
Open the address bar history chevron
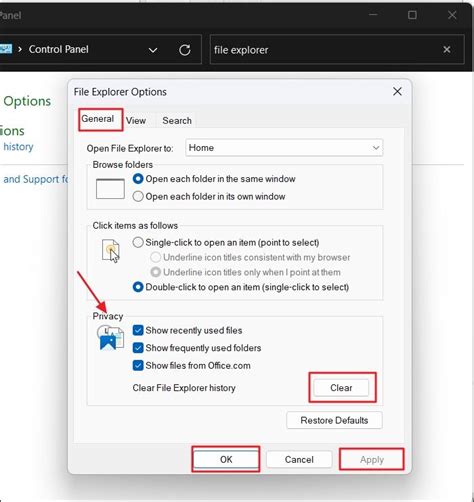coord(153,50)
